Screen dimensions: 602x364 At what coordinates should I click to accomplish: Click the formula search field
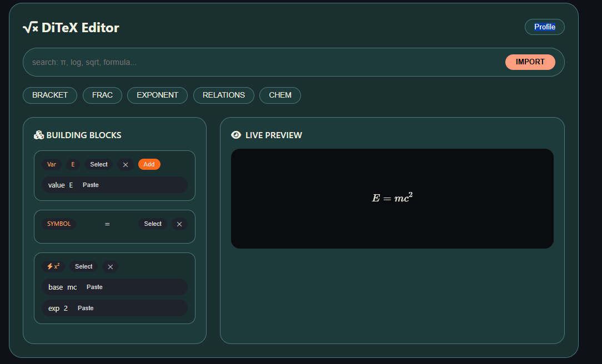(222, 62)
